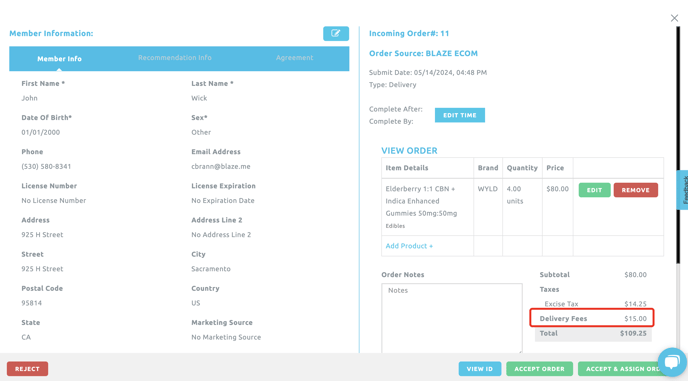688x381 pixels.
Task: Click the No Marketing Source value
Action: click(x=226, y=337)
